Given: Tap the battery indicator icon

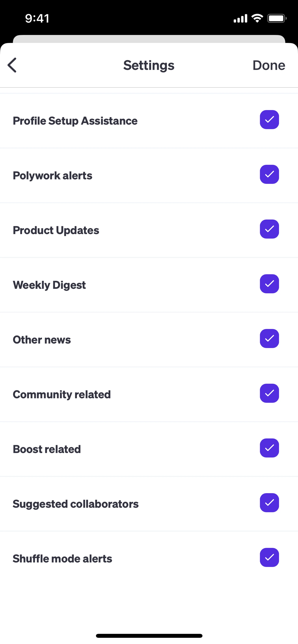Looking at the screenshot, I should (x=277, y=18).
